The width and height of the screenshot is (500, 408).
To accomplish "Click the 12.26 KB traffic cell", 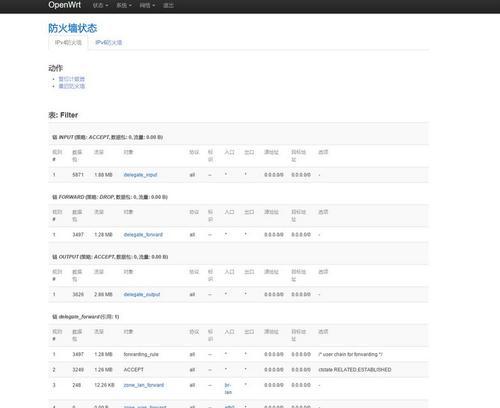I will click(x=104, y=385).
